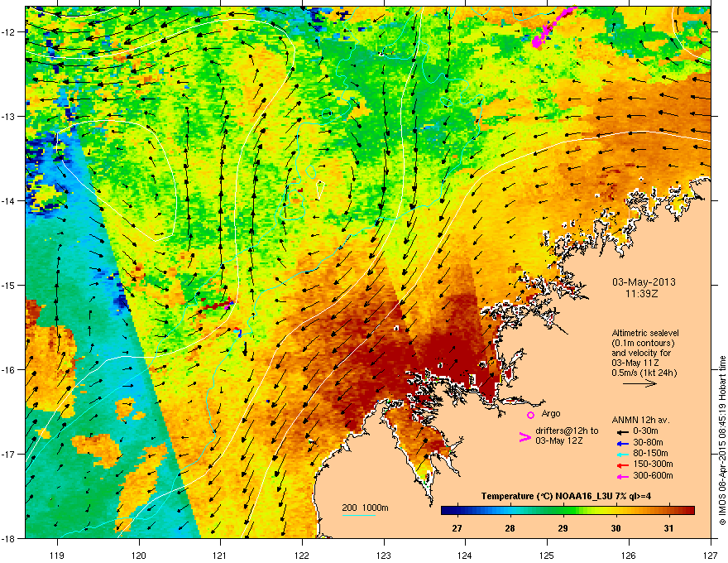Click colorbar tick label 30
The image size is (728, 563).
(615, 528)
